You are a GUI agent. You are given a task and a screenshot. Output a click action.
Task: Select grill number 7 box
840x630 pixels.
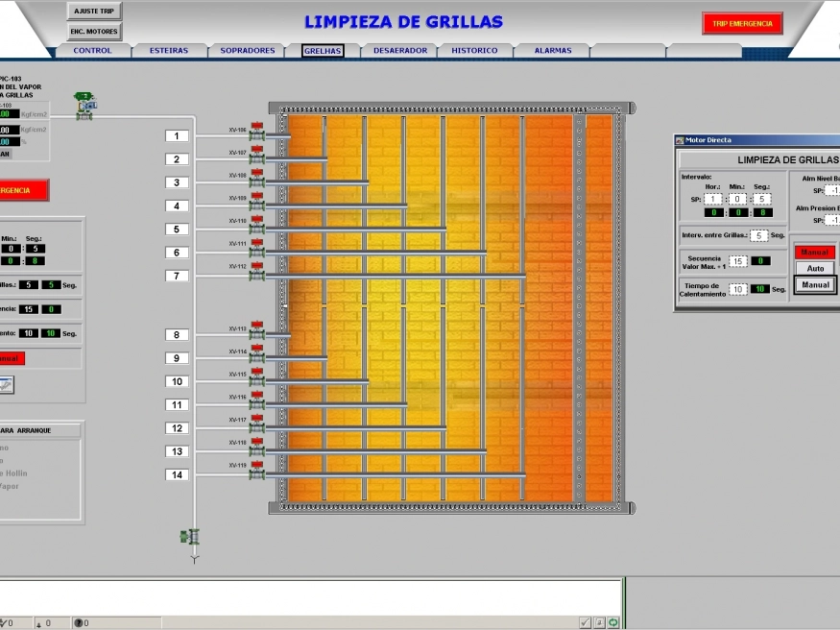pos(177,277)
